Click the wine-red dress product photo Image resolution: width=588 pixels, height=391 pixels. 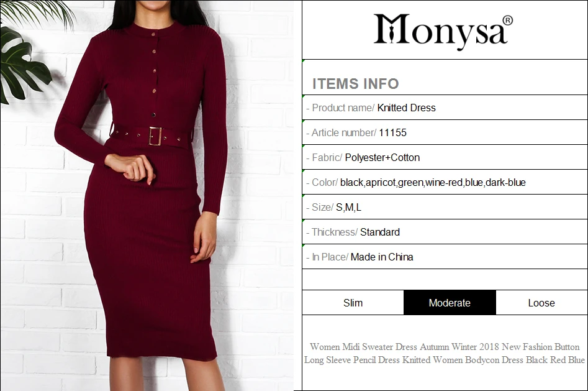[x=147, y=195]
